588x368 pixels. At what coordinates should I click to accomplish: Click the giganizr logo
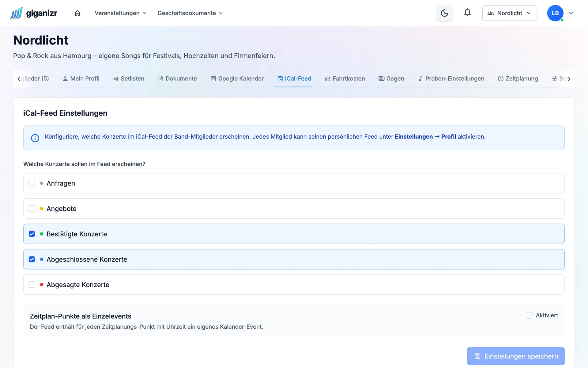coord(34,13)
